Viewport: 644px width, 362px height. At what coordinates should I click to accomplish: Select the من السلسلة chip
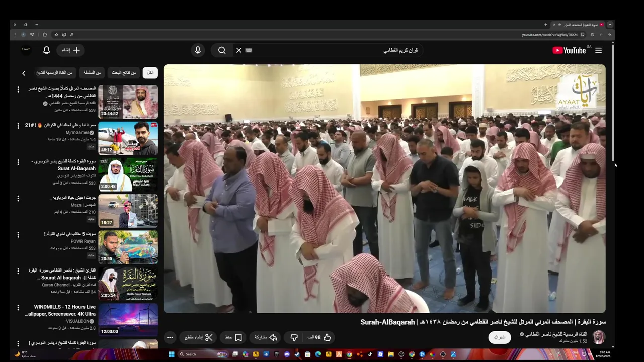coord(92,73)
